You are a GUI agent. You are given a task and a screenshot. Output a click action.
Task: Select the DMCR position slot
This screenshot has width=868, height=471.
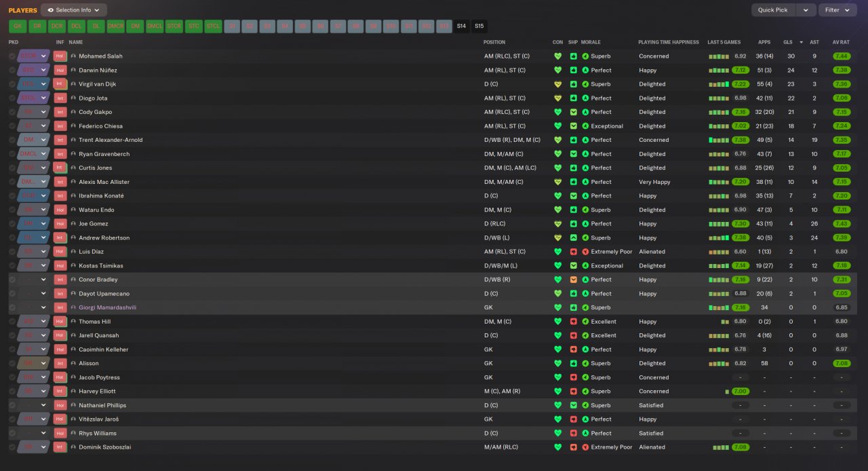tap(115, 26)
